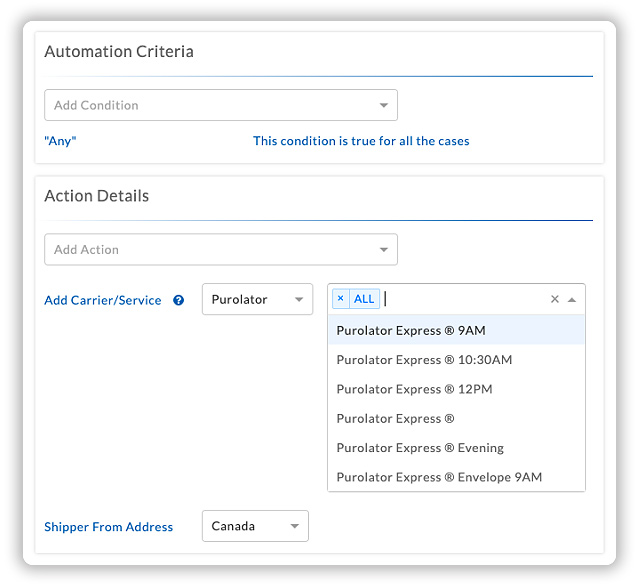Click the Shipper From Address label
Screen dimensions: 640x588
109,527
